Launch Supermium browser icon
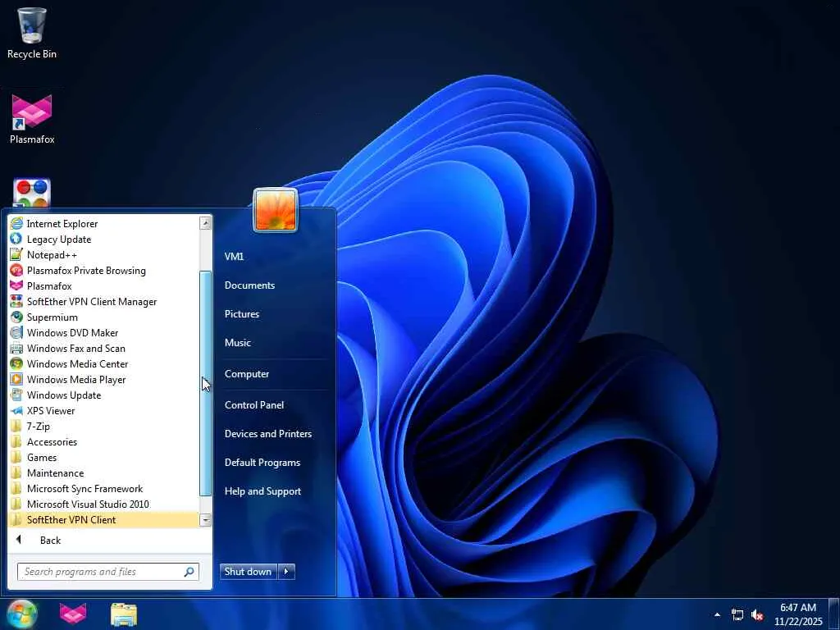Image resolution: width=840 pixels, height=630 pixels. 16,317
